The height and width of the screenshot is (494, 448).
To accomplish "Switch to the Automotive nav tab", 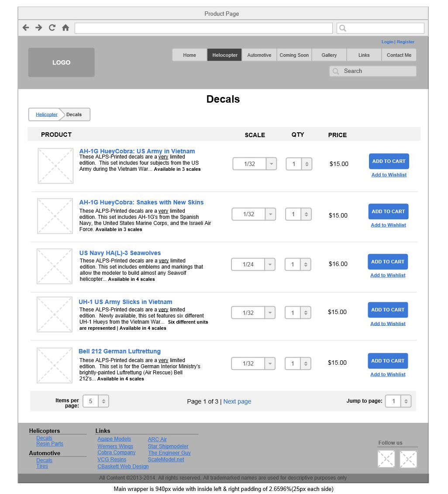I will (x=259, y=55).
